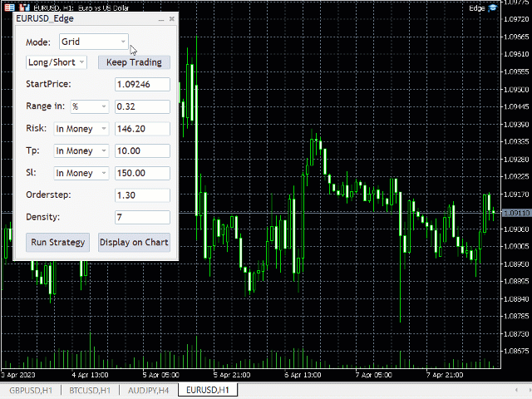Viewport: 532px width, 399px height.
Task: Click the one-click trading chart icon
Action: coord(24,7)
